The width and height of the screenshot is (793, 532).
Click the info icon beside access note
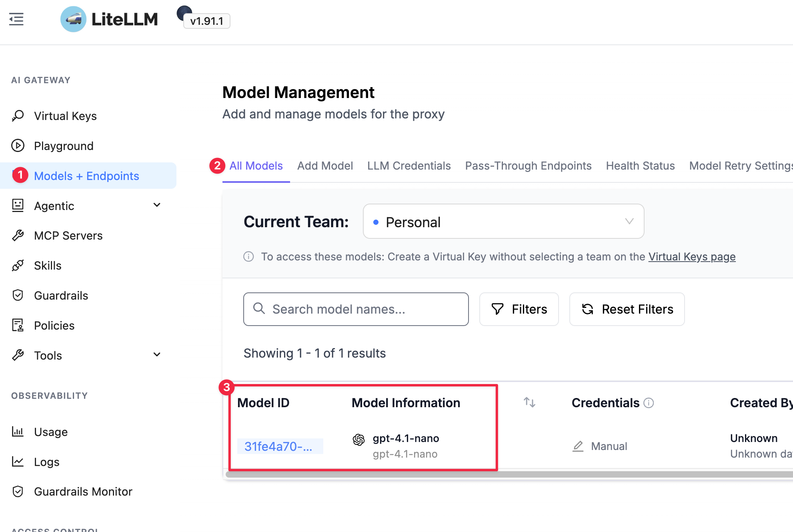248,257
